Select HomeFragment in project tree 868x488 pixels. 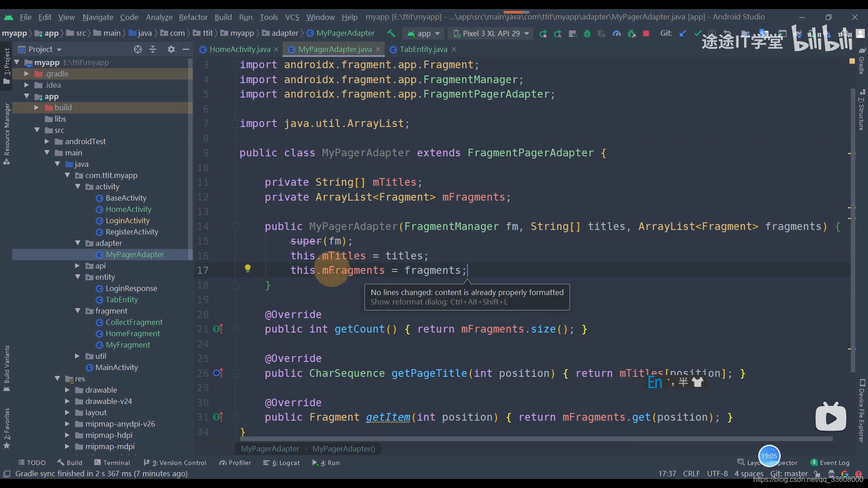point(132,333)
